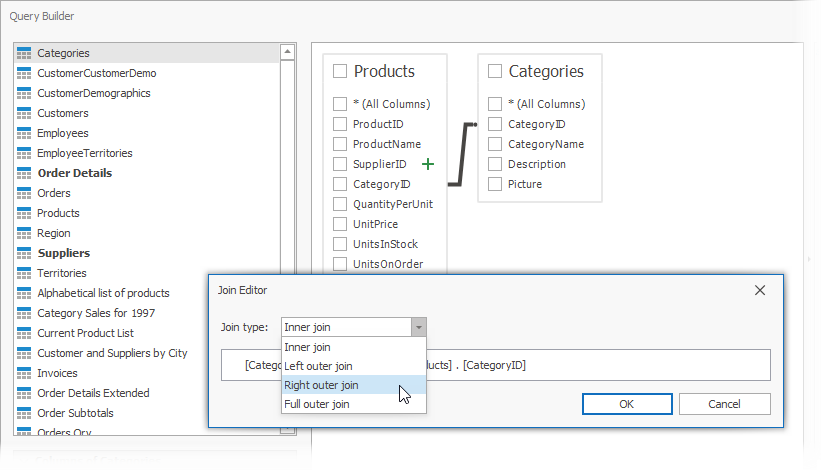Click the Employees table icon
Viewport: 822px width, 471px height.
click(24, 133)
